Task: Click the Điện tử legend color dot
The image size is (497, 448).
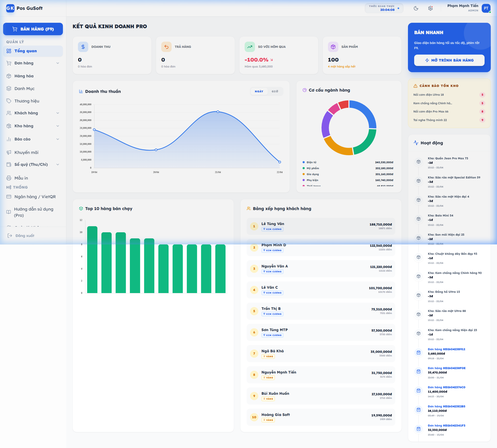Action: [x=304, y=162]
